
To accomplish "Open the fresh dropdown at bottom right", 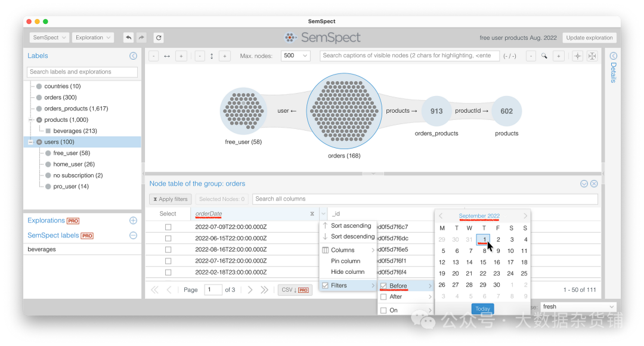I will (578, 307).
